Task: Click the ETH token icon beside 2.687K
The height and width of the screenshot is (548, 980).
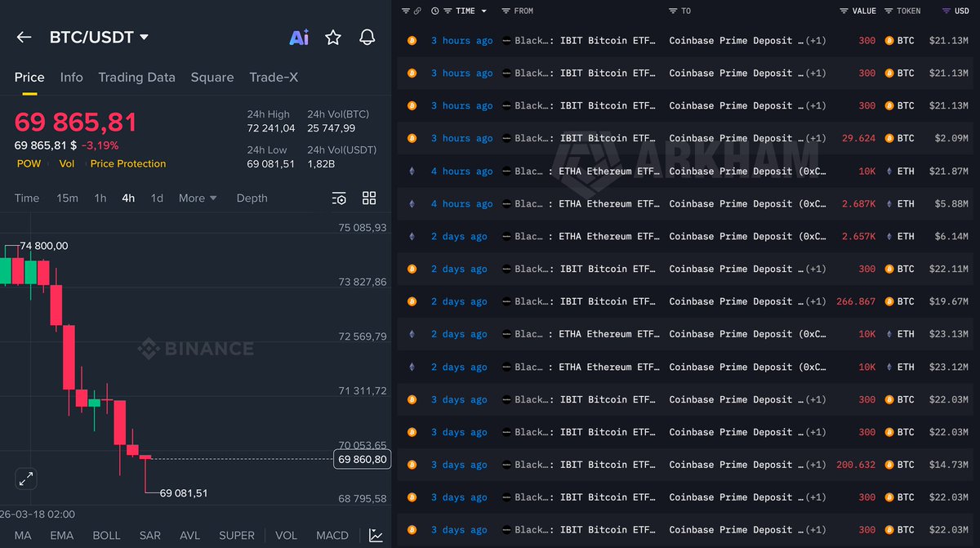Action: [x=889, y=203]
